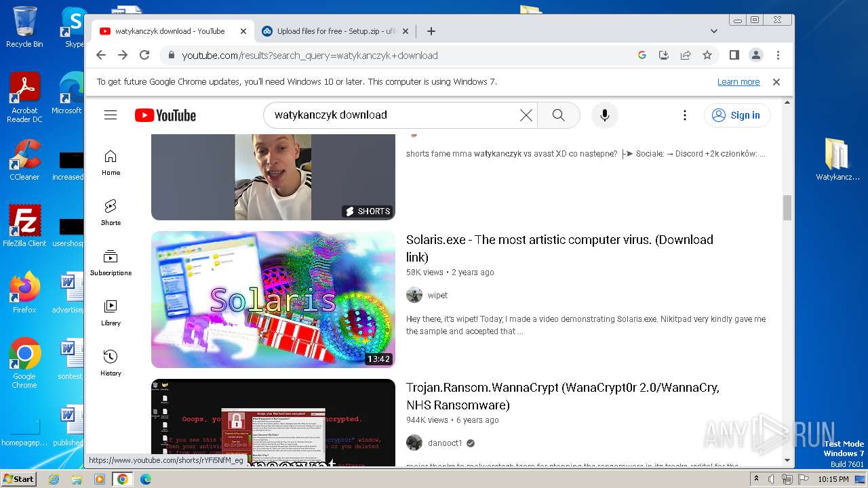Click the taskbar clock 10:15 PM
The height and width of the screenshot is (488, 868).
[832, 479]
